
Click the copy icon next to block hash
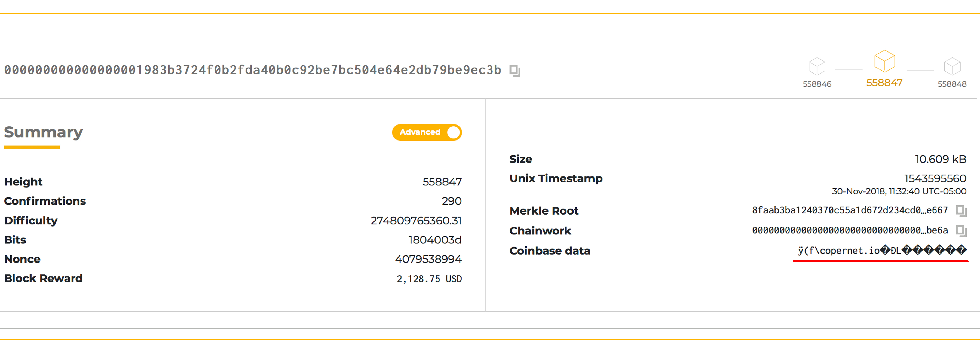(x=516, y=70)
